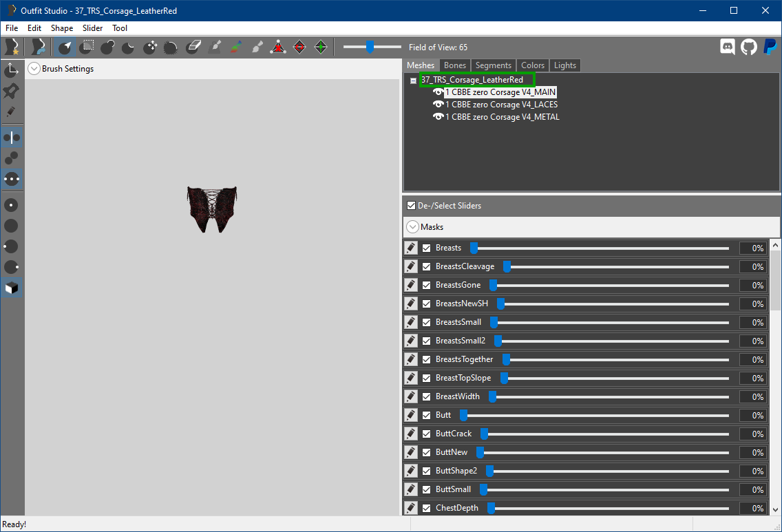
Task: Select 37_TRS_Corsage_LeatherRed project root item
Action: pyautogui.click(x=472, y=80)
